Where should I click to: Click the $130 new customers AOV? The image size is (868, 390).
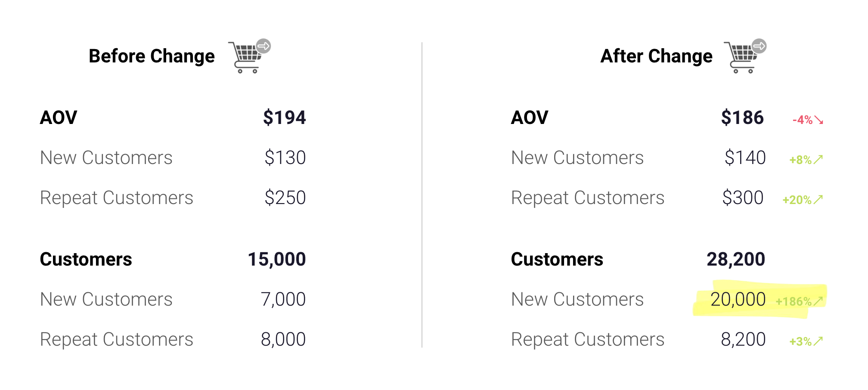[x=285, y=158]
